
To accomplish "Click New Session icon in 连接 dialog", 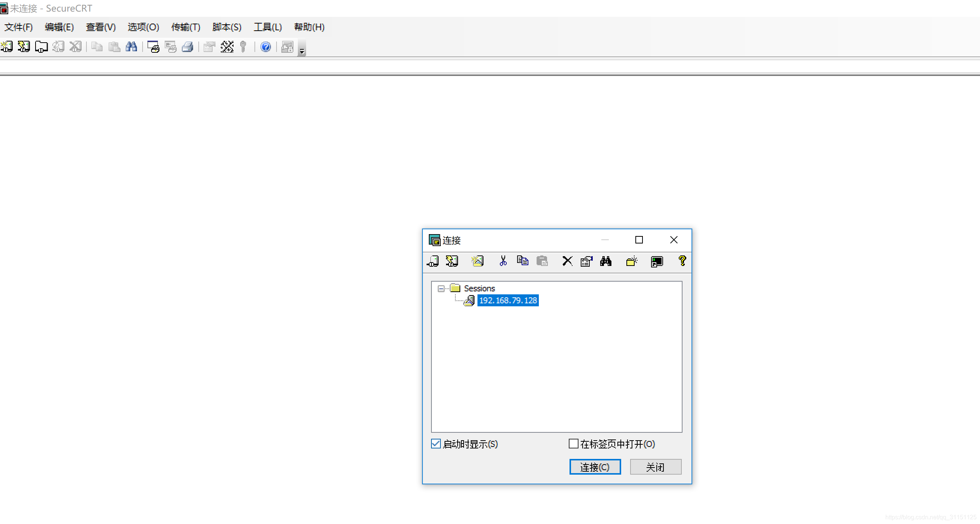I will (477, 261).
